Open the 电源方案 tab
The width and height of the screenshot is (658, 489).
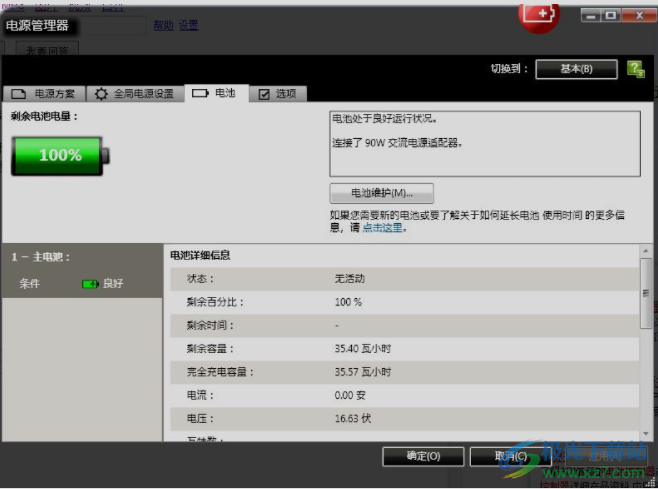44,93
